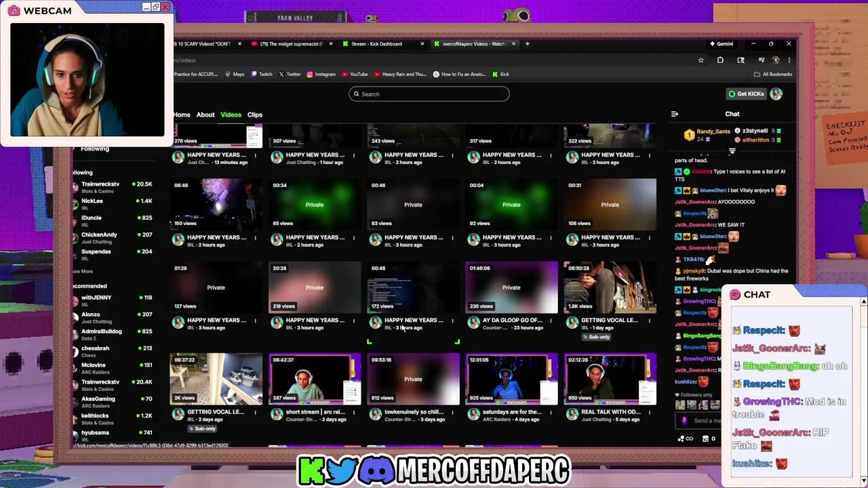
Task: Open a new browser tab
Action: click(x=528, y=44)
